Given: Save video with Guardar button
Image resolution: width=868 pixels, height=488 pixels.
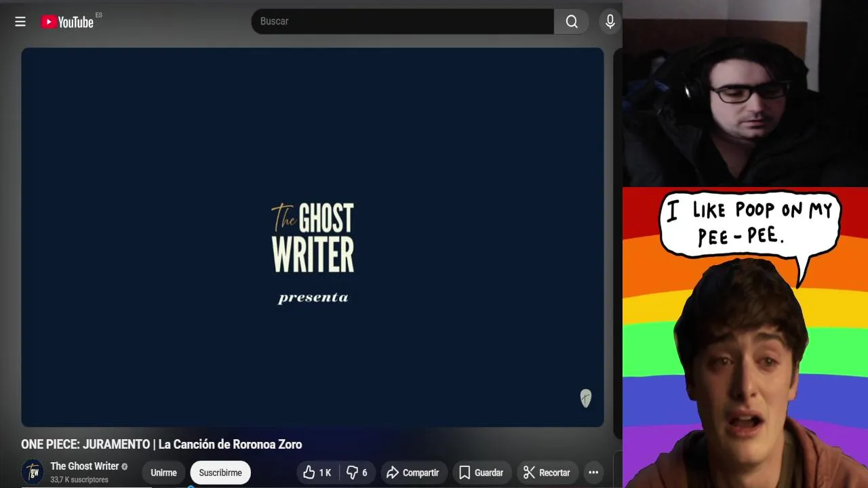Looking at the screenshot, I should pos(481,472).
